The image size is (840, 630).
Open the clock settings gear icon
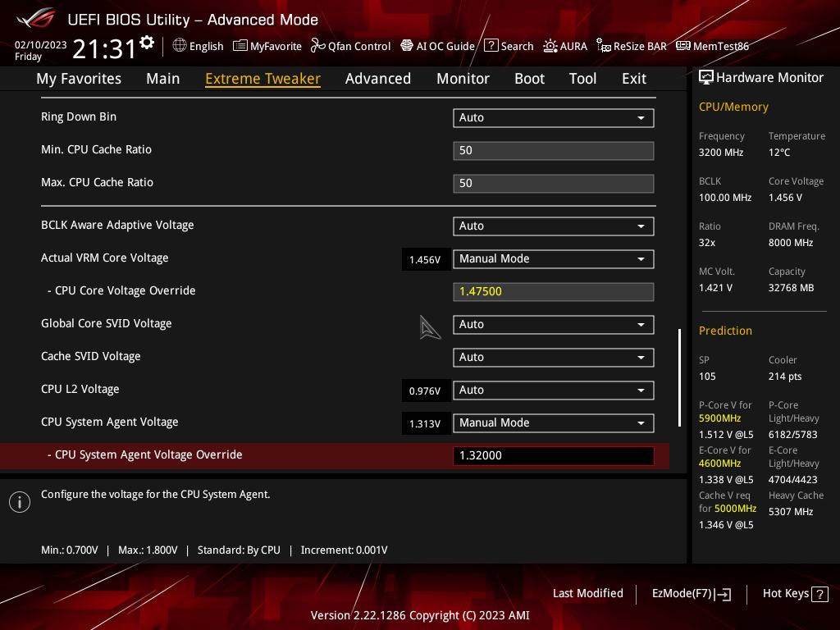[x=147, y=43]
